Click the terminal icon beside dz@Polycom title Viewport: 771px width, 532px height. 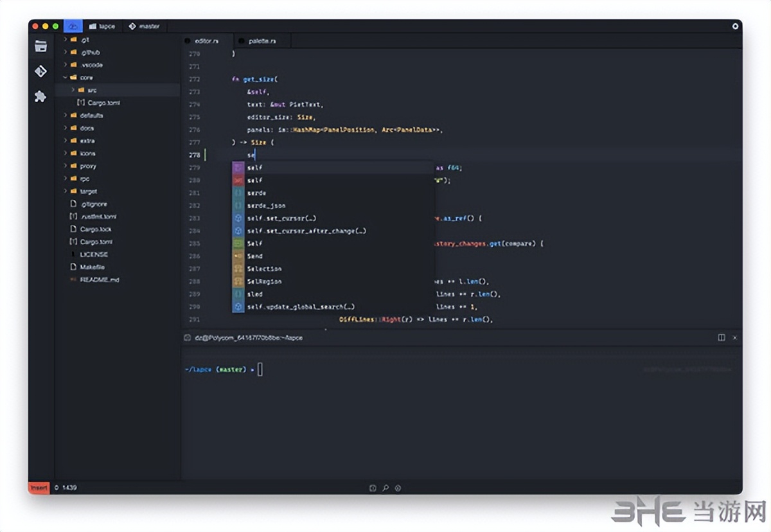187,337
